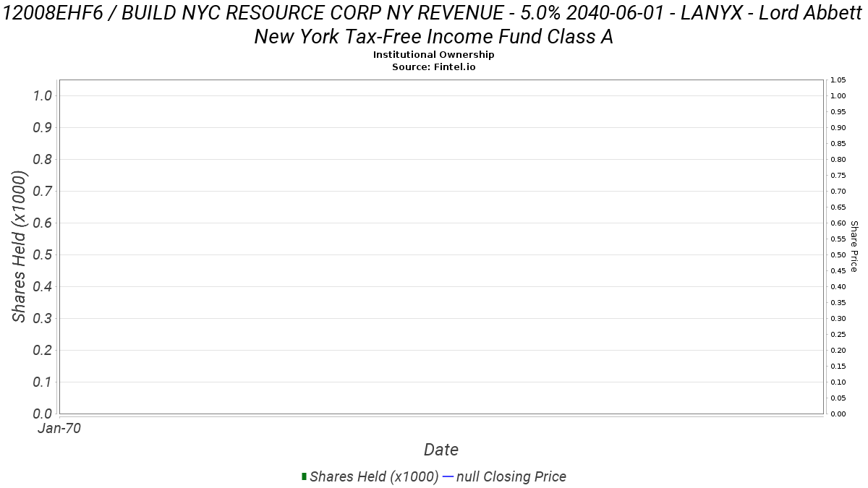Click the Jan-70 date axis label
868x488 pixels.
[x=59, y=428]
